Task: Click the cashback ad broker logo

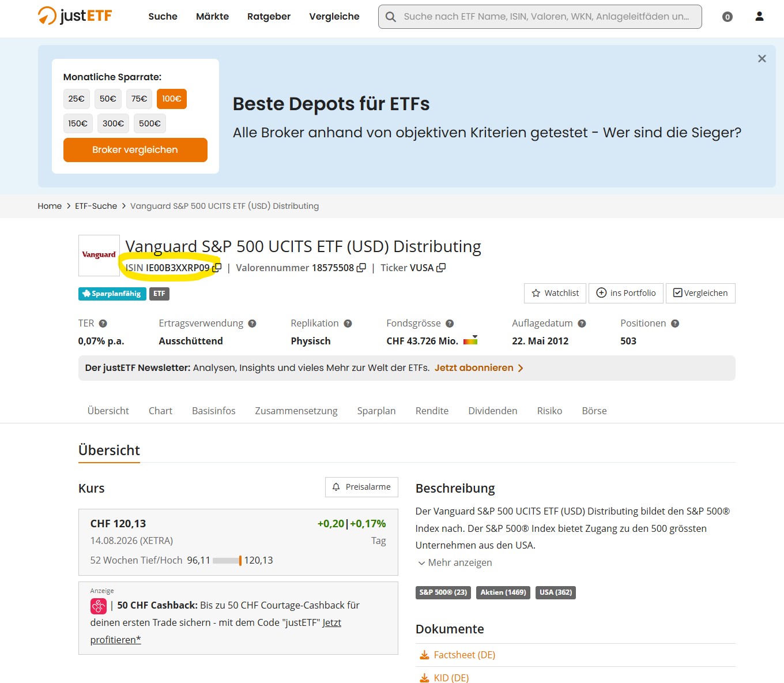Action: (x=99, y=606)
